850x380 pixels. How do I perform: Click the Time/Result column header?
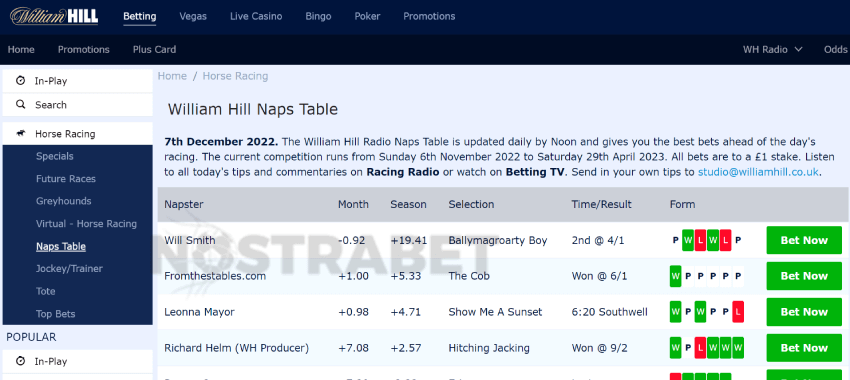pyautogui.click(x=601, y=204)
